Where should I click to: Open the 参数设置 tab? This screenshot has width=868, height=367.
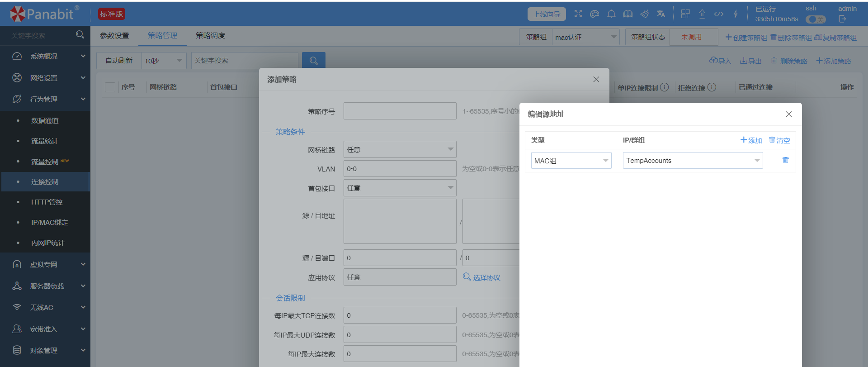coord(114,36)
